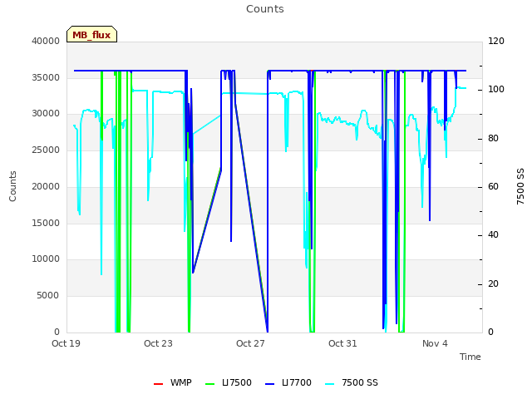Click the 80 right axis value
The height and width of the screenshot is (399, 532).
(x=493, y=139)
